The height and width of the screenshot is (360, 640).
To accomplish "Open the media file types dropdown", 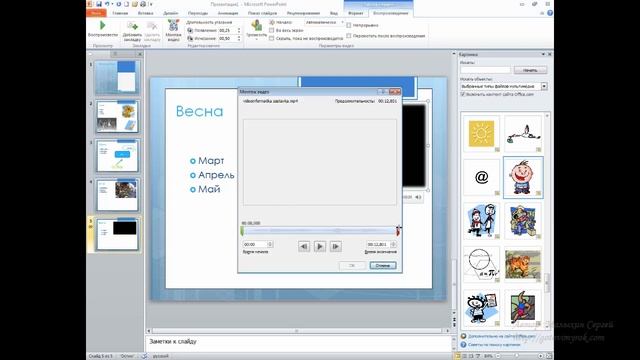I will click(544, 87).
